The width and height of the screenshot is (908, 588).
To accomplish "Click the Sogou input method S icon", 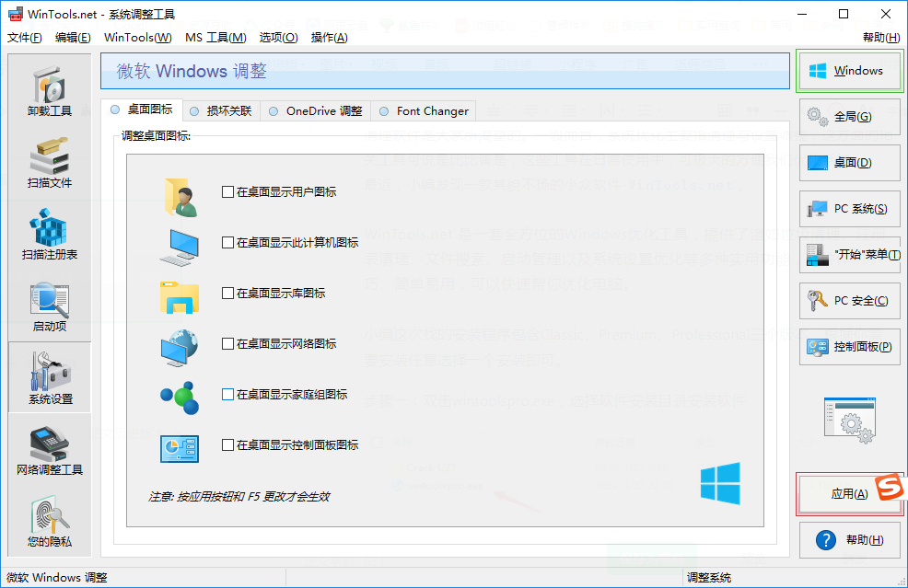I will click(889, 487).
